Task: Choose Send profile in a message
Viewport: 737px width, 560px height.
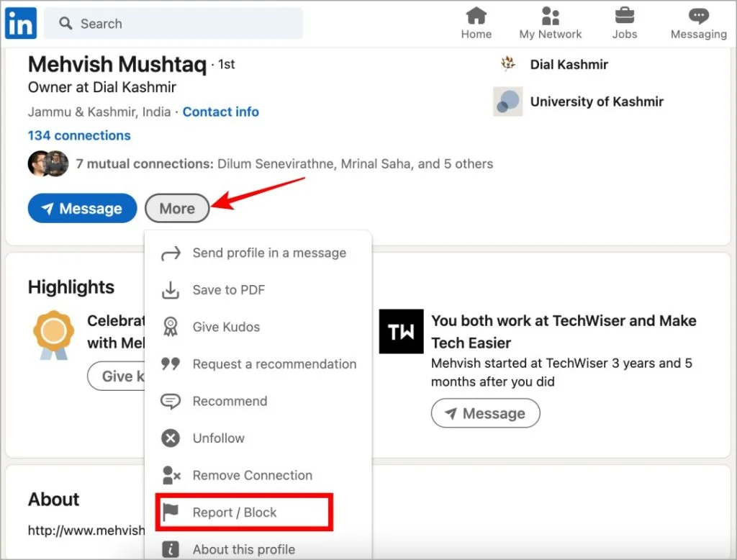Action: [x=268, y=253]
